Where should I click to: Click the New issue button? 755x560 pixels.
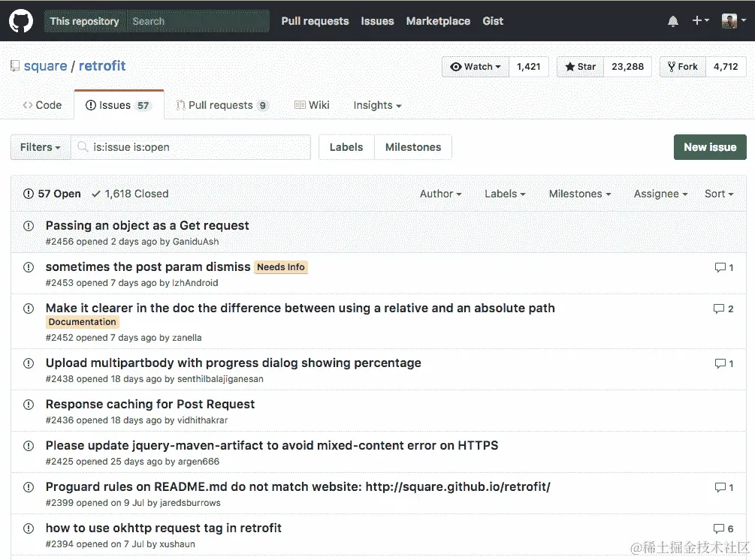(710, 147)
